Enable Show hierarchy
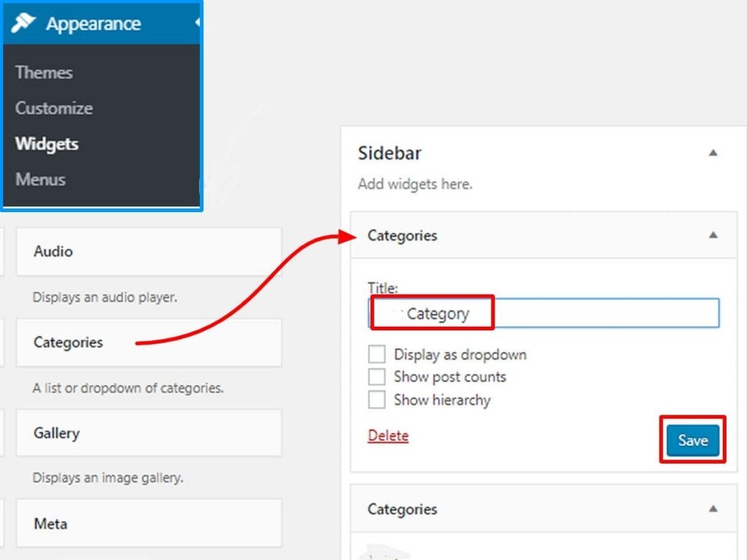747x560 pixels. tap(376, 400)
